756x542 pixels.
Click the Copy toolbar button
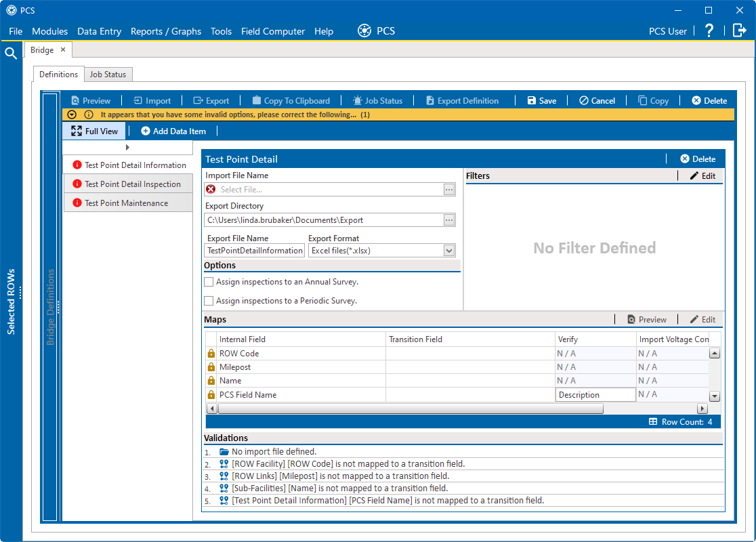click(x=653, y=100)
